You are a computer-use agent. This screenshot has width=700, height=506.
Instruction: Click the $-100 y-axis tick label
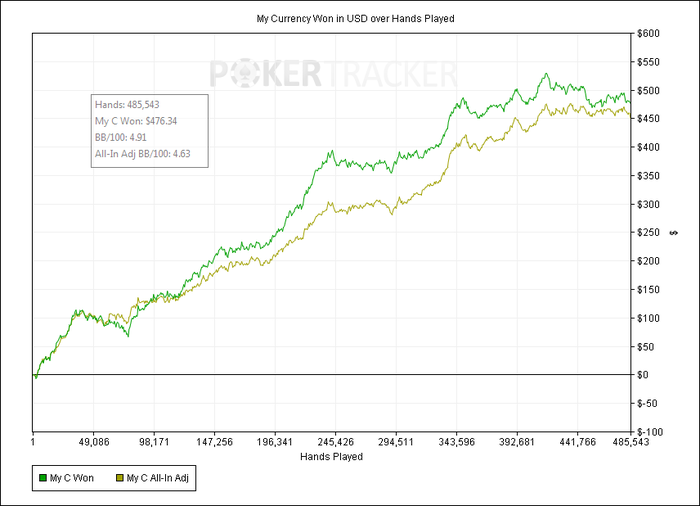coord(650,432)
